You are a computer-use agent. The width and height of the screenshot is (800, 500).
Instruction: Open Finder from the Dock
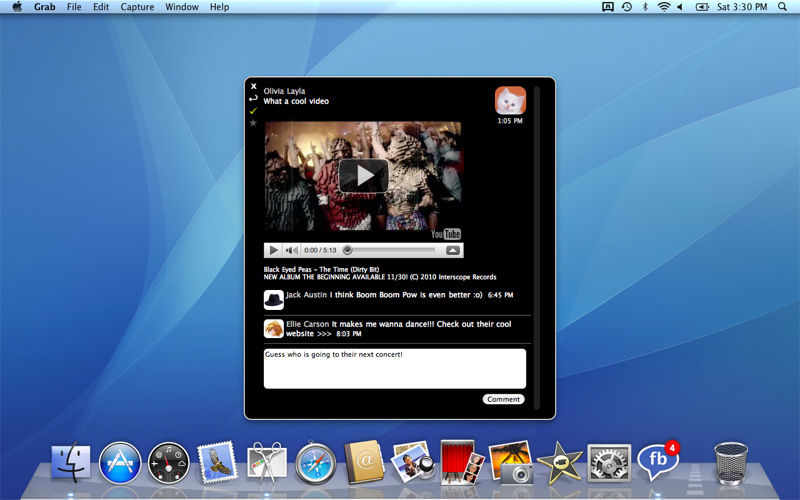pyautogui.click(x=71, y=462)
